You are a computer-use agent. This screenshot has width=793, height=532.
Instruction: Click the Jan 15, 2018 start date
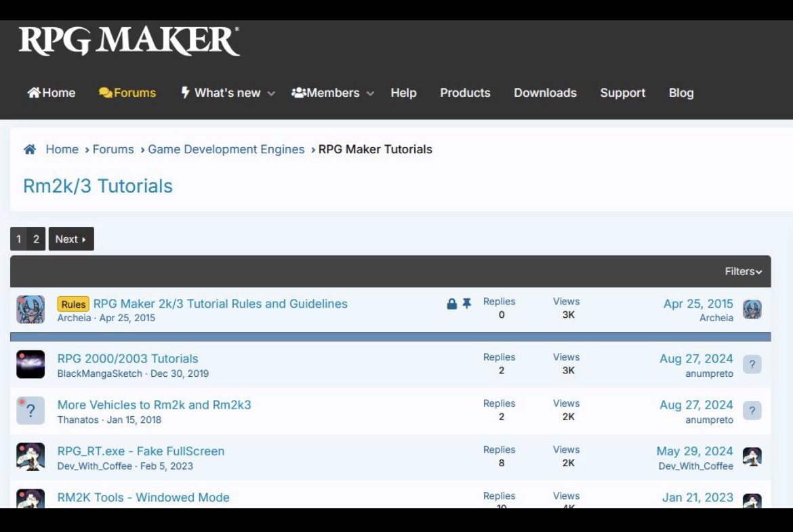[x=134, y=420]
